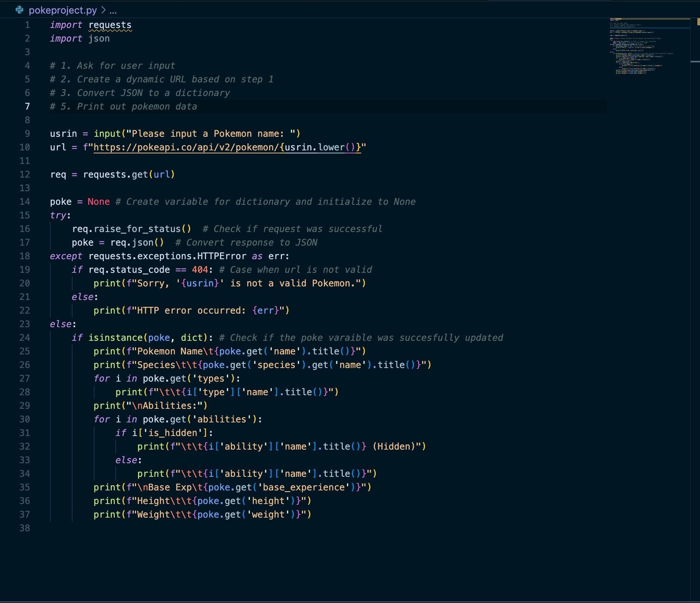
Task: Click 'requests.exceptions.HTTPError' on line 18
Action: tap(167, 256)
